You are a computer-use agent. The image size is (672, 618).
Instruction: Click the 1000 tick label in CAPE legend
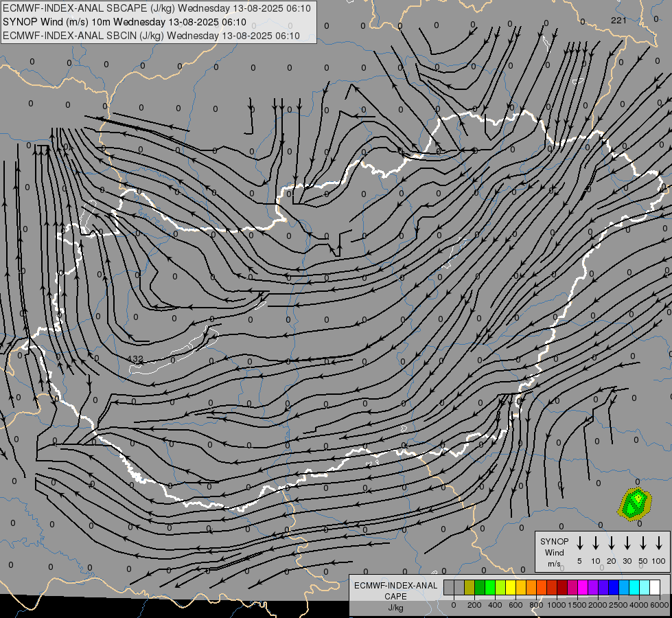557,605
